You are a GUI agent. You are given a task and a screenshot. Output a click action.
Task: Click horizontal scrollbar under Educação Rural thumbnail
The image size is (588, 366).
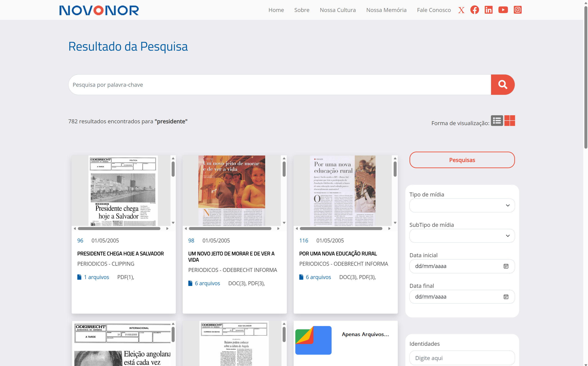(x=341, y=228)
